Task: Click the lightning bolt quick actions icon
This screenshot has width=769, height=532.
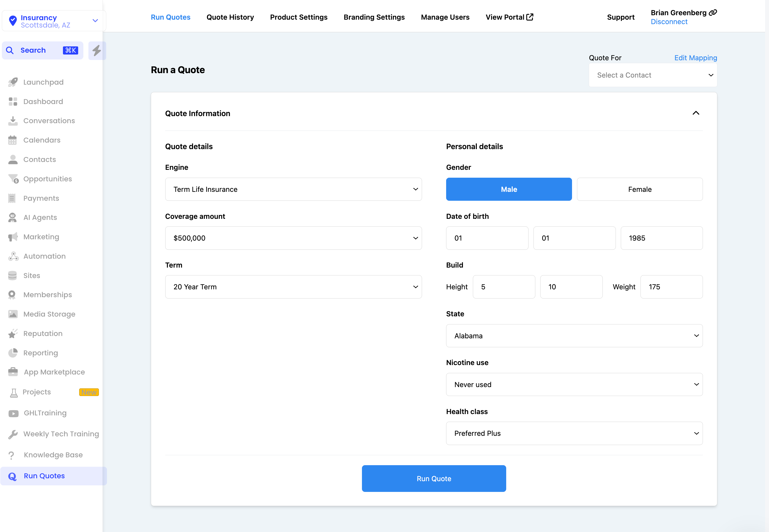Action: [97, 50]
